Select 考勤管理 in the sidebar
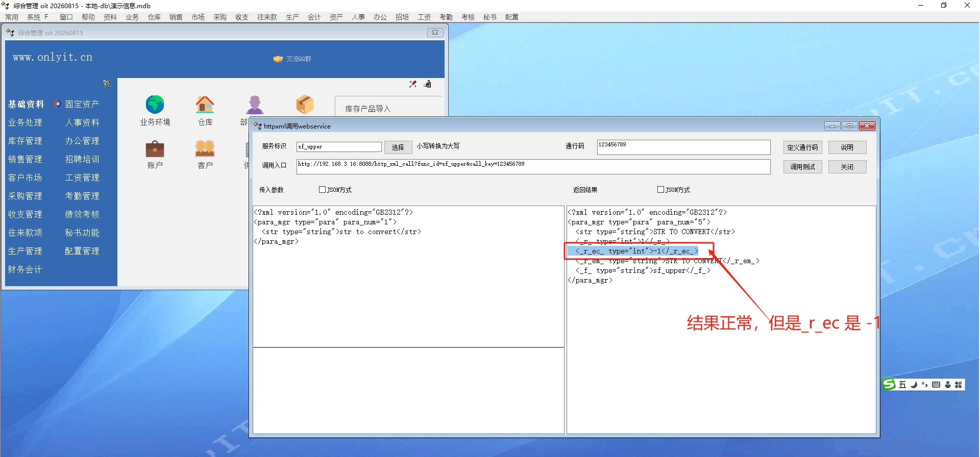Image resolution: width=980 pixels, height=457 pixels. click(x=82, y=196)
